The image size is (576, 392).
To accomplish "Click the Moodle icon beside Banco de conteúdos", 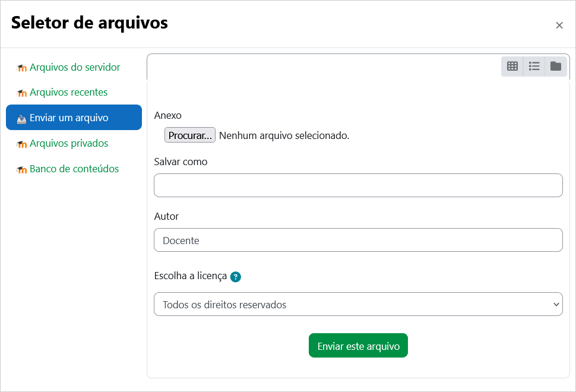I will click(22, 170).
